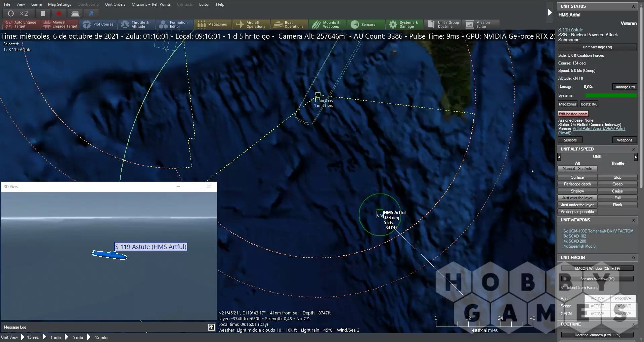Set depth to Surface
This screenshot has height=342, width=644.
(577, 177)
